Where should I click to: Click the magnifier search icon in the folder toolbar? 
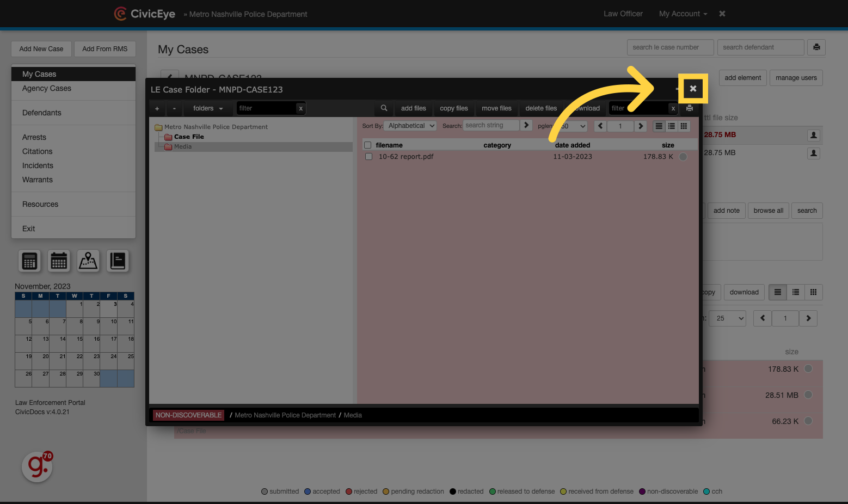tap(384, 108)
